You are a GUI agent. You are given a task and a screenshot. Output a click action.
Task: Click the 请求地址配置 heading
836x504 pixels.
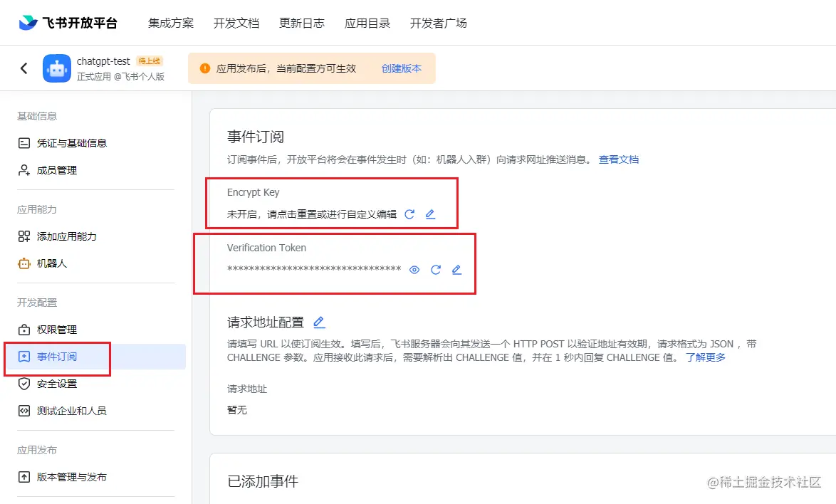pyautogui.click(x=266, y=322)
